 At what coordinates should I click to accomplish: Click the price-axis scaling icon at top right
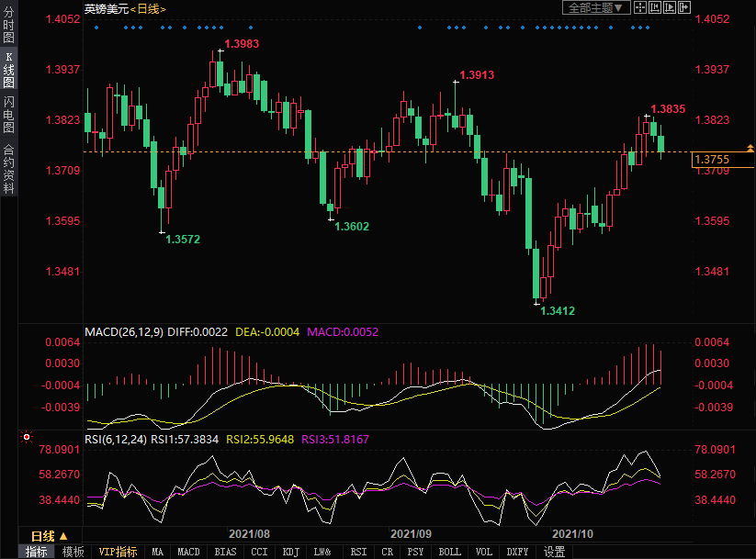click(655, 7)
